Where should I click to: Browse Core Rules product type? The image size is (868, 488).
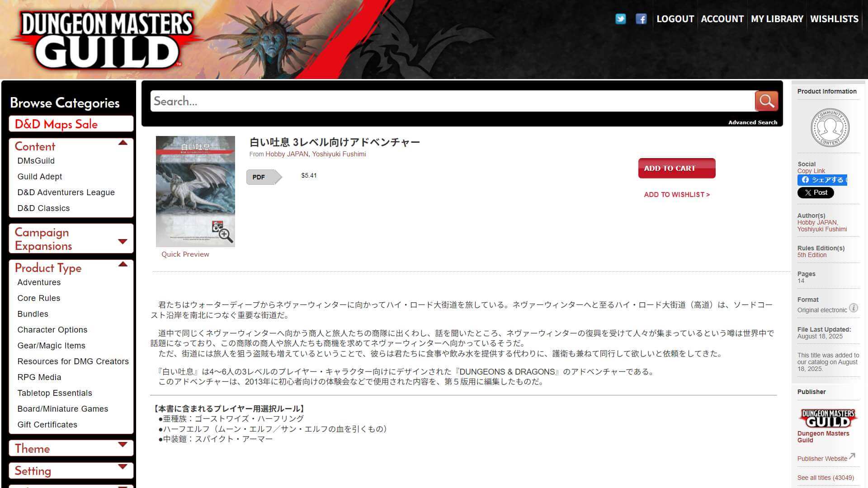point(39,298)
